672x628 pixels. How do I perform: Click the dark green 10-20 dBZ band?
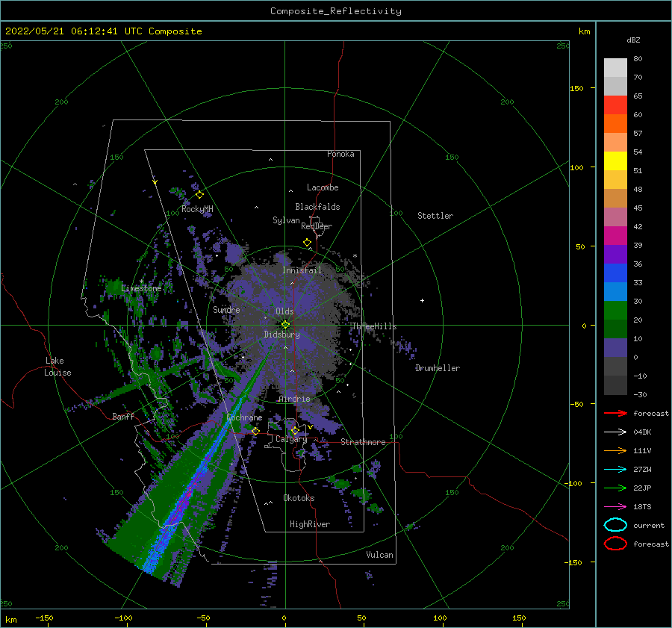coord(615,329)
